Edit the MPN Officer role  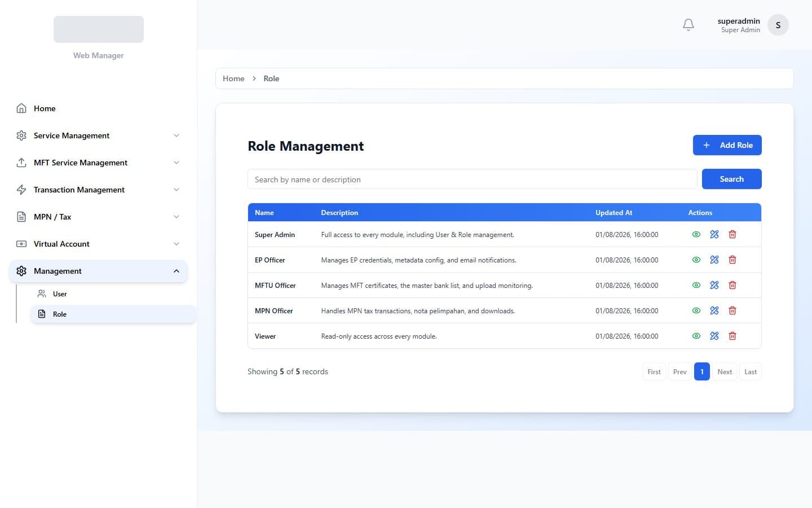point(714,310)
